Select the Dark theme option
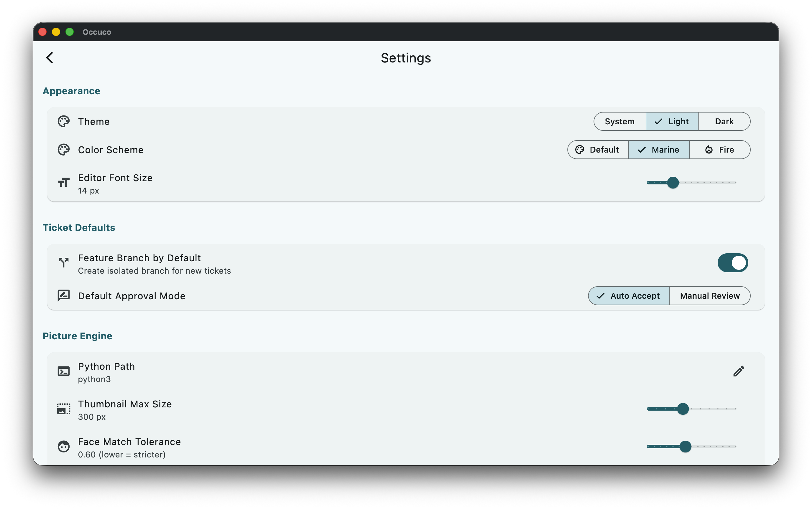 click(724, 122)
